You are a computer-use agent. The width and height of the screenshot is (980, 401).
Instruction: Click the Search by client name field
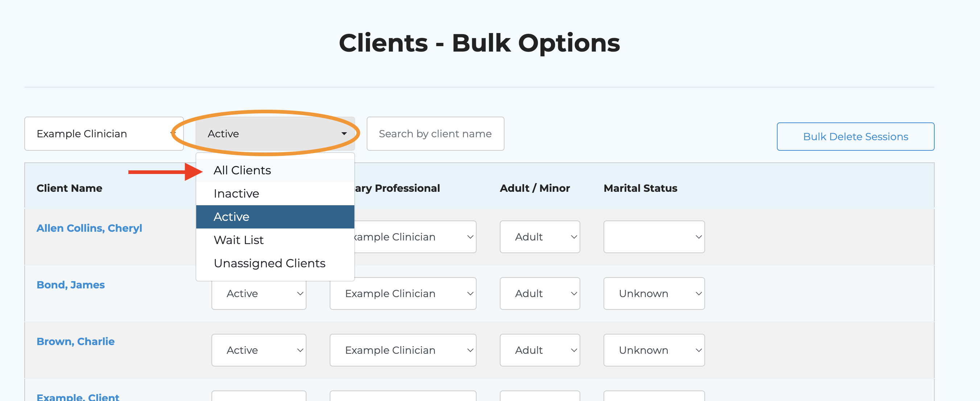(435, 134)
